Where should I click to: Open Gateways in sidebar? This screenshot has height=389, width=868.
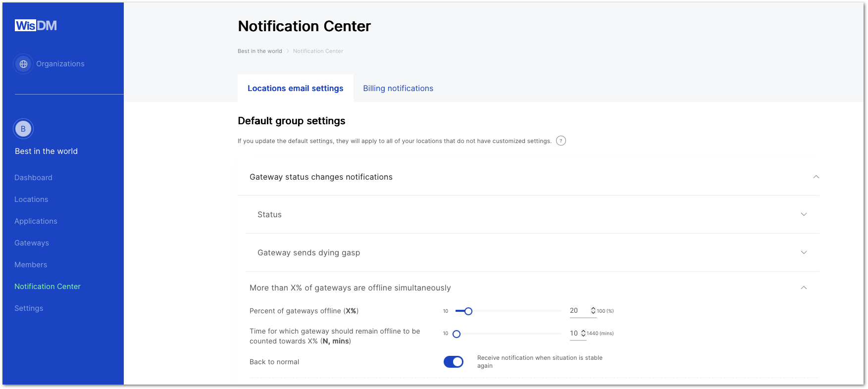point(32,243)
